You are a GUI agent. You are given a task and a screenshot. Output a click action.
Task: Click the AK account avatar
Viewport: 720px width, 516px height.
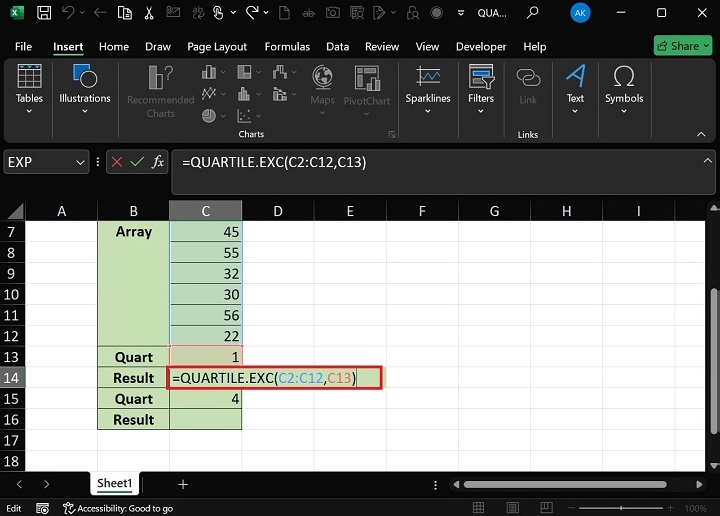580,13
